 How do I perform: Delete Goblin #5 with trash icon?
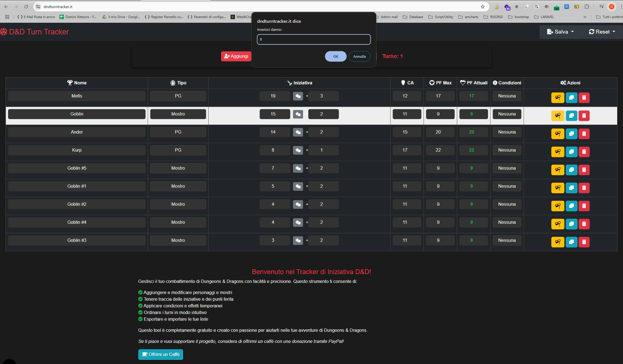584,170
